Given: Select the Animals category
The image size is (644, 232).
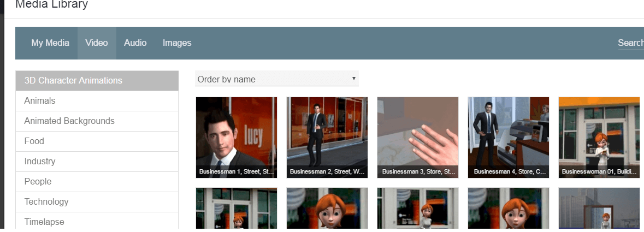Looking at the screenshot, I should (x=97, y=100).
